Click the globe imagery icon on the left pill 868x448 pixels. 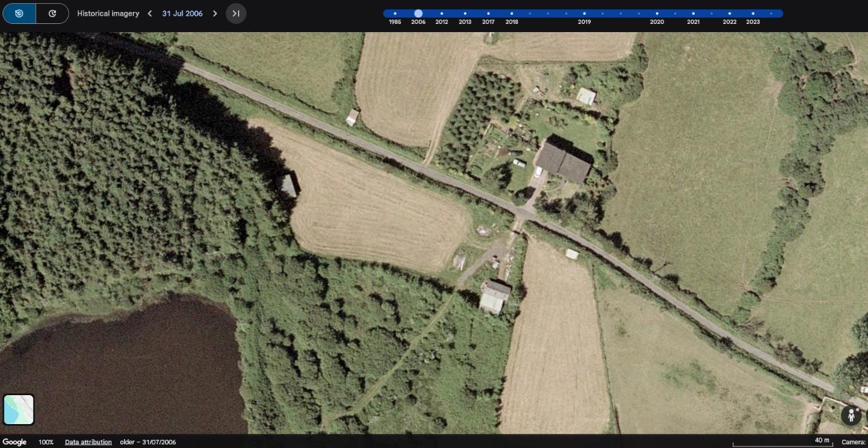click(19, 13)
